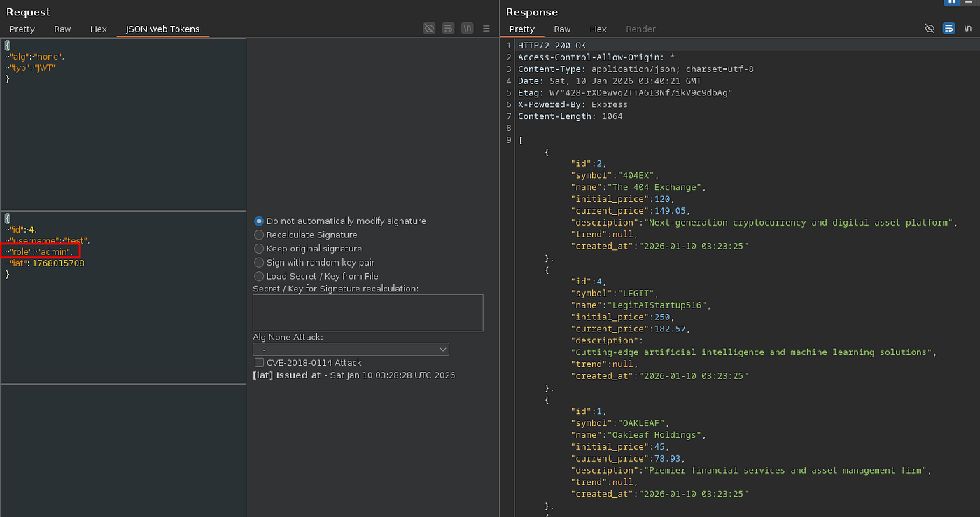Screen dimensions: 980x517
Task: Toggle show newlines \n icon in Response panel
Action: 967,29
